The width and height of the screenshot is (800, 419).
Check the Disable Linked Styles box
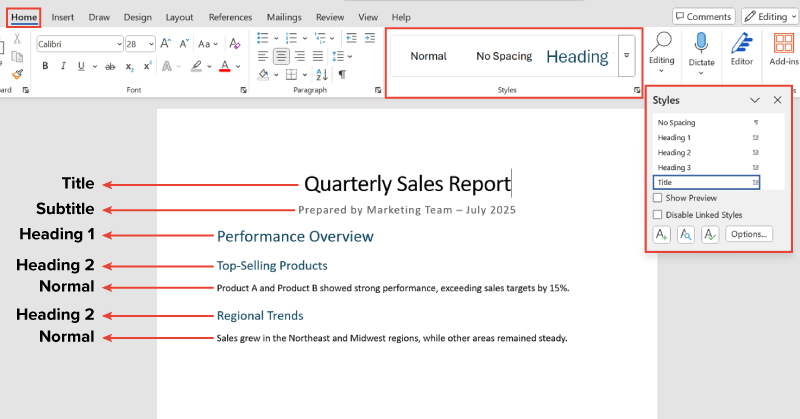tap(657, 214)
